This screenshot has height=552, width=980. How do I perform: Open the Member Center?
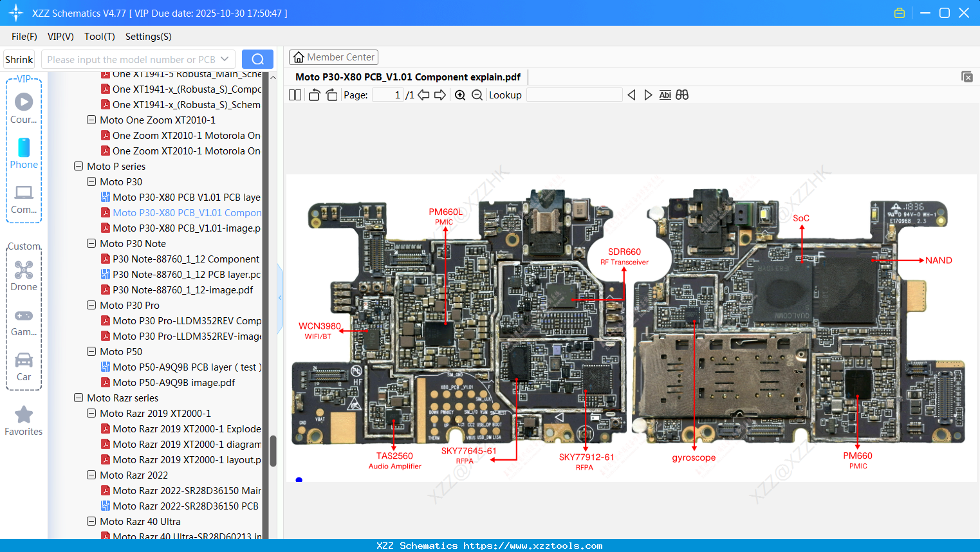point(333,57)
